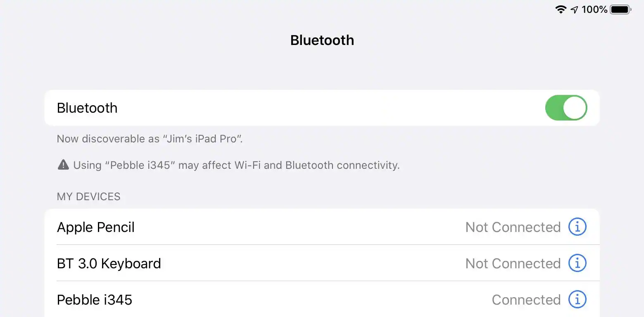Viewport: 644px width, 317px height.
Task: Show BT 3.0 Keyboard info details
Action: coord(577,263)
